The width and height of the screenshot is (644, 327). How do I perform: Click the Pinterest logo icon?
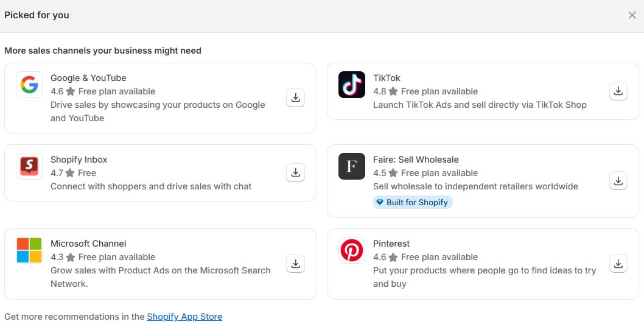352,250
